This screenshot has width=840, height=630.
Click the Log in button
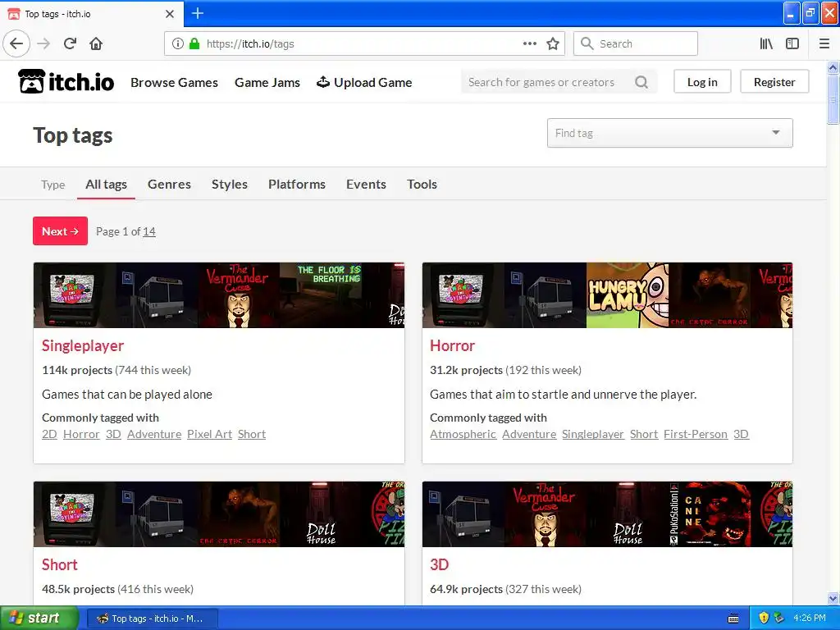[x=702, y=82]
